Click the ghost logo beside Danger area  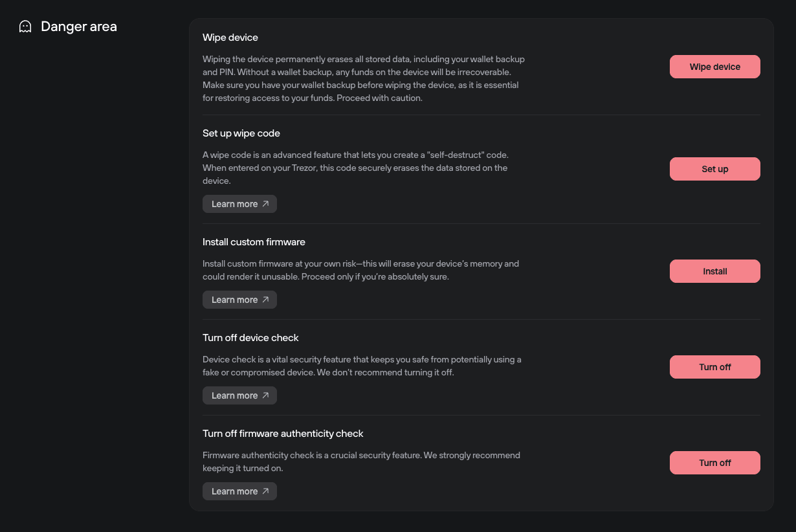(x=25, y=26)
